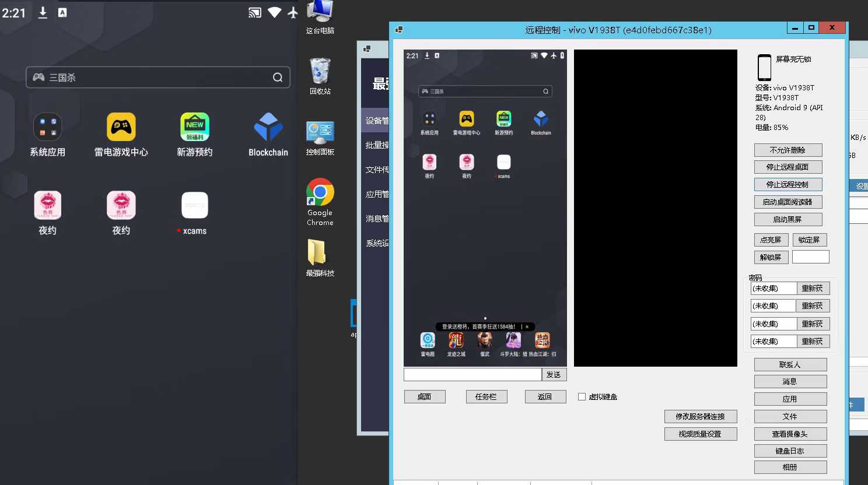Click the search magnifier on the large phone screen
Screen dimensions: 868x485
(278, 78)
